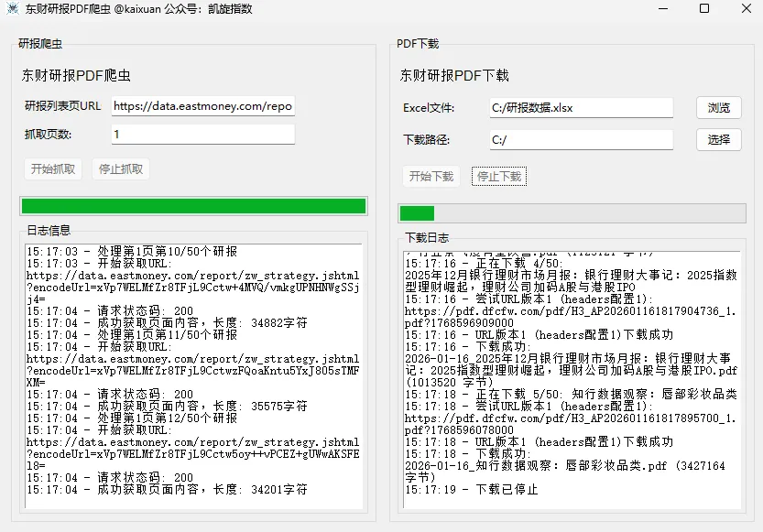Click log line '处理第1页第12/50个研报'

tap(132, 418)
